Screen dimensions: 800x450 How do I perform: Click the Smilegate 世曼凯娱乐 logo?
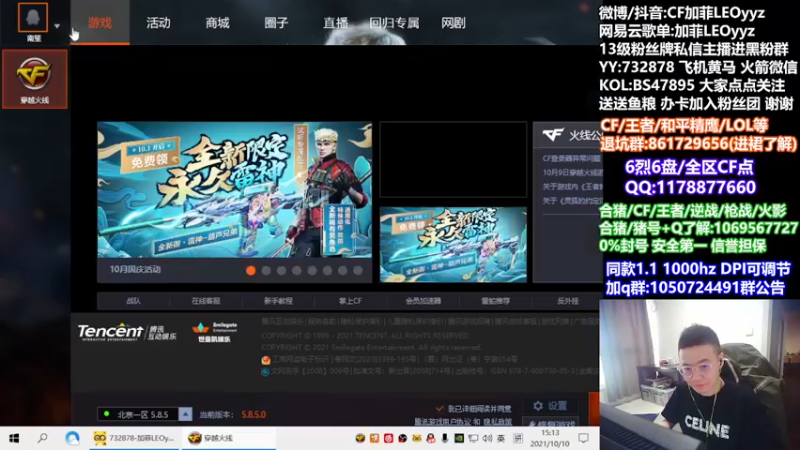click(214, 332)
